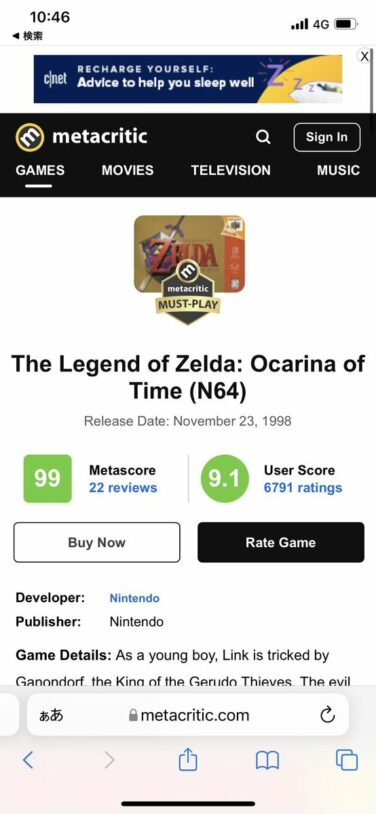Open the GAMES section tab
The width and height of the screenshot is (376, 814).
click(40, 170)
